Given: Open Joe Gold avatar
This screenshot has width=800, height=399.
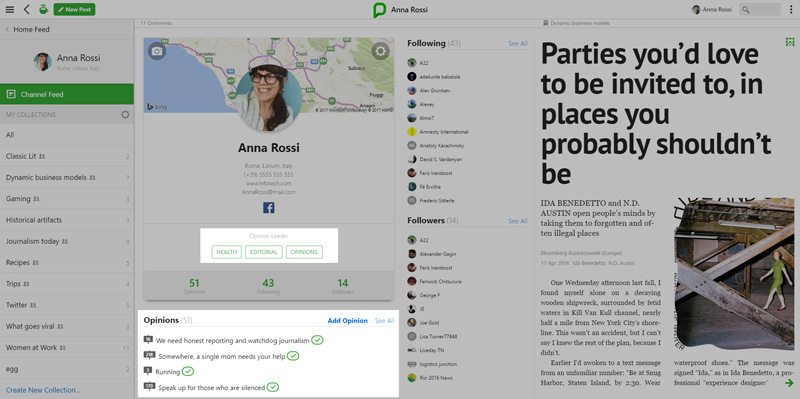Looking at the screenshot, I should click(412, 322).
